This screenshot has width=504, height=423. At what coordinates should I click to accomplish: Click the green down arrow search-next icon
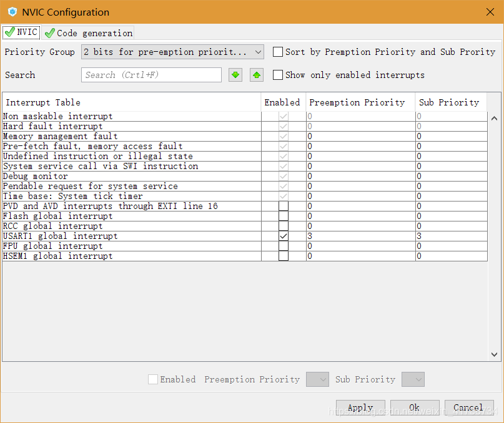[235, 75]
